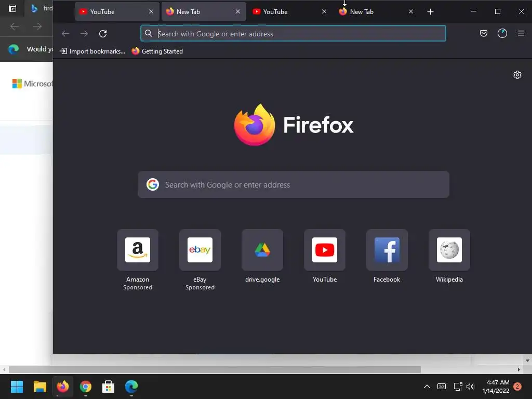Screen dimensions: 532x399
Task: Open the notification badge showing 2
Action: tap(517, 387)
